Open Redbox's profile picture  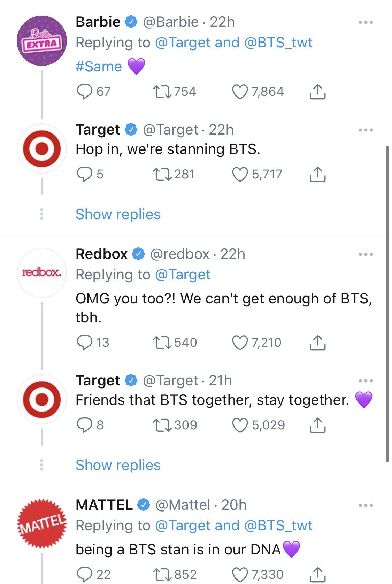(x=42, y=272)
